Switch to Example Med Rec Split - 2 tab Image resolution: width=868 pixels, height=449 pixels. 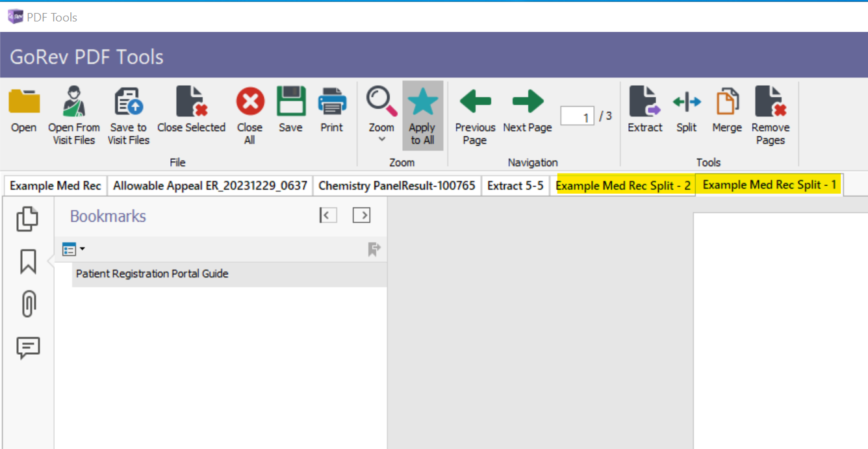click(623, 186)
